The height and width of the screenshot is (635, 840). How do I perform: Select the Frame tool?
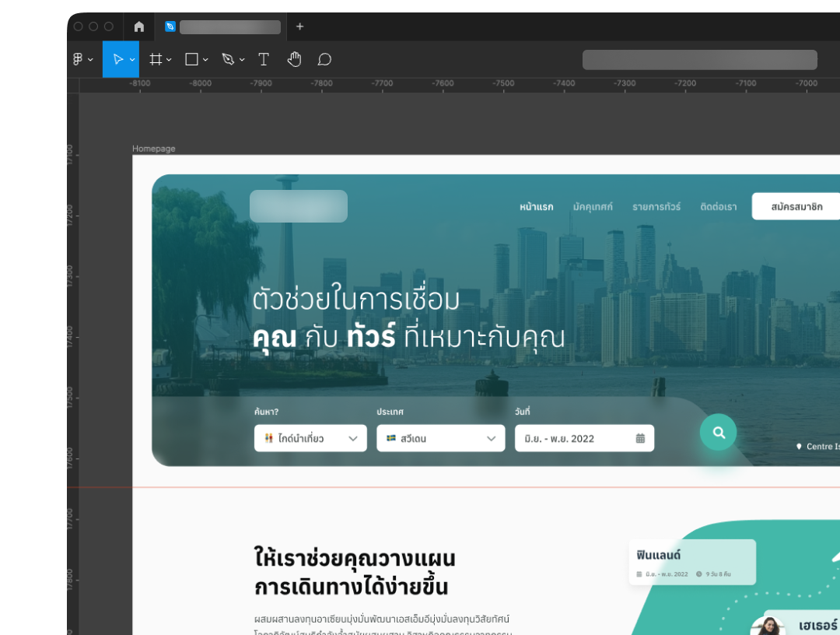(x=156, y=59)
